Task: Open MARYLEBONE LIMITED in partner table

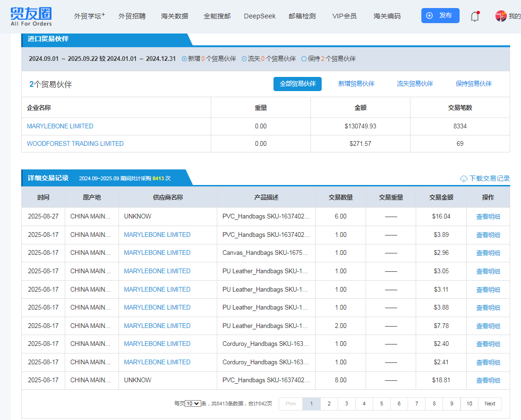Action: point(60,126)
